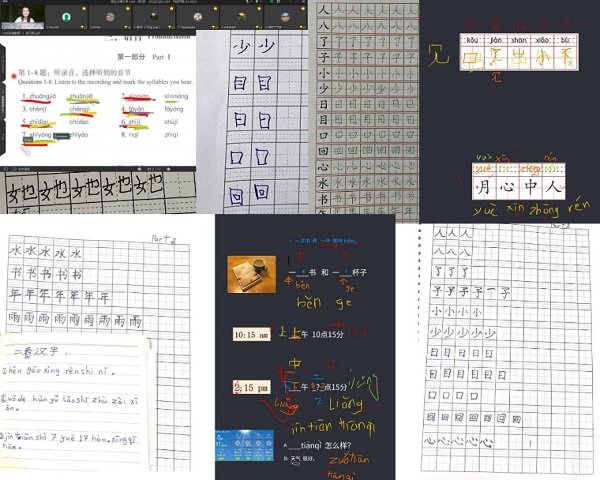Click the fifth participant's avatar tile
The image size is (600, 480).
(x=194, y=16)
